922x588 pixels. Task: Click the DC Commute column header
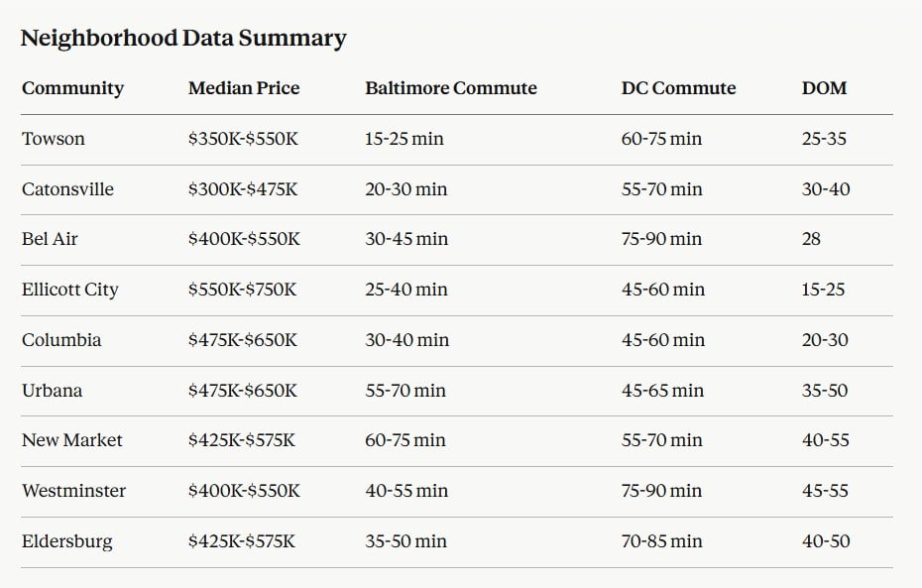(x=679, y=88)
